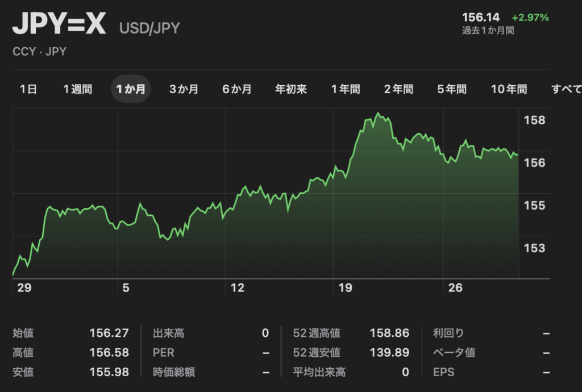Show the 6か月 chart range
Viewport: 582px width, 392px height.
click(x=237, y=89)
